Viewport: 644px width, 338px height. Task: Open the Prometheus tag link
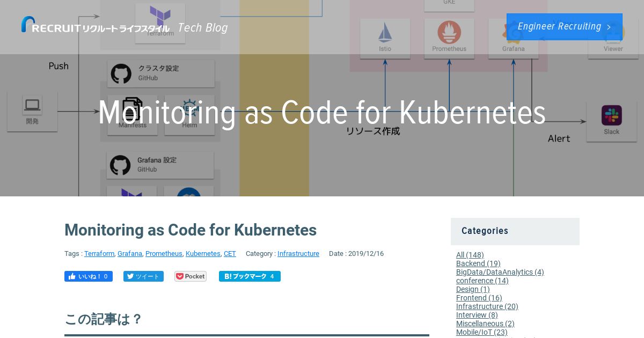pos(164,254)
